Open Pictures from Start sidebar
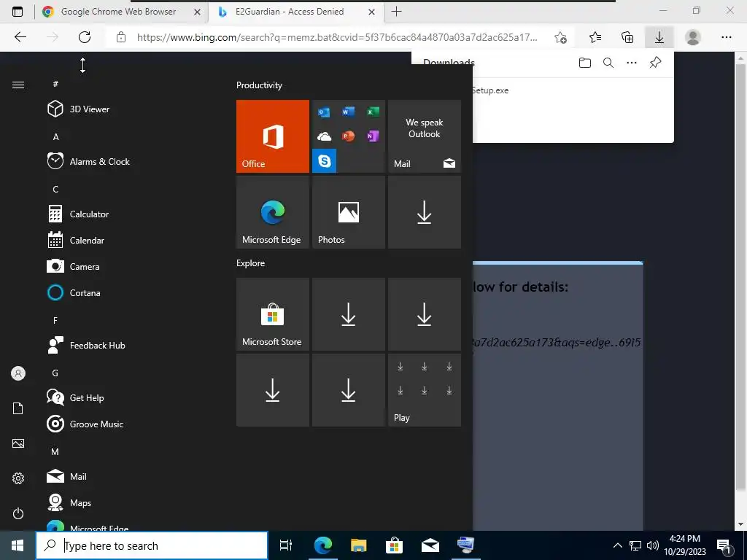Image resolution: width=747 pixels, height=560 pixels. coord(18,443)
